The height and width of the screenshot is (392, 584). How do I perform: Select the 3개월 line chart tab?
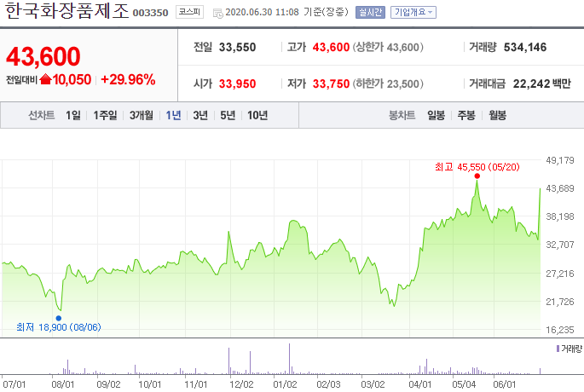point(142,115)
